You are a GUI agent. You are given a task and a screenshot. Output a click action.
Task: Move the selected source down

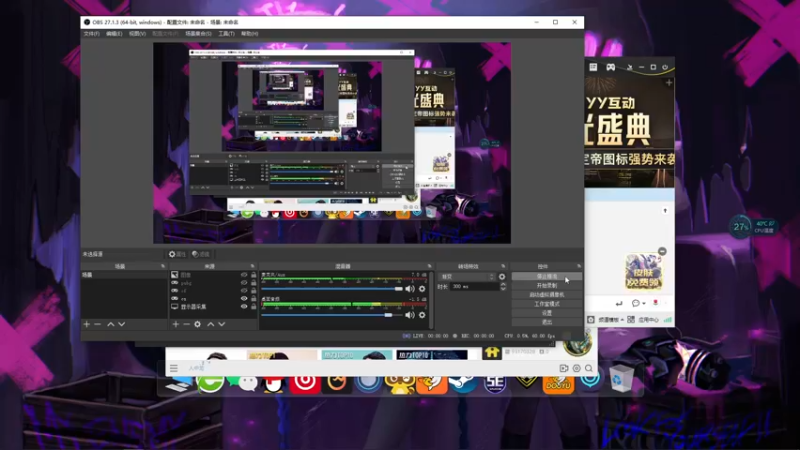click(x=221, y=324)
